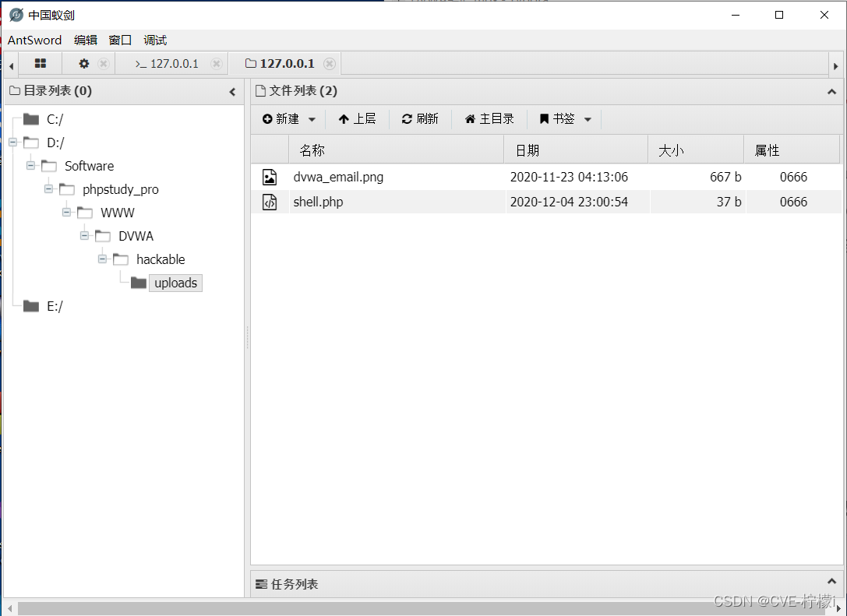Sort by 日期 column header
This screenshot has width=847, height=616.
click(x=576, y=150)
